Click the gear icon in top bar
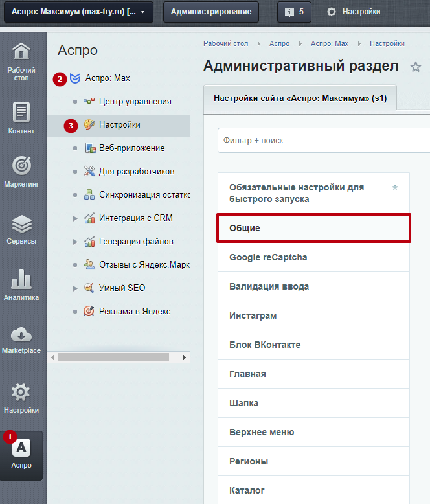The image size is (430, 504). 332,12
